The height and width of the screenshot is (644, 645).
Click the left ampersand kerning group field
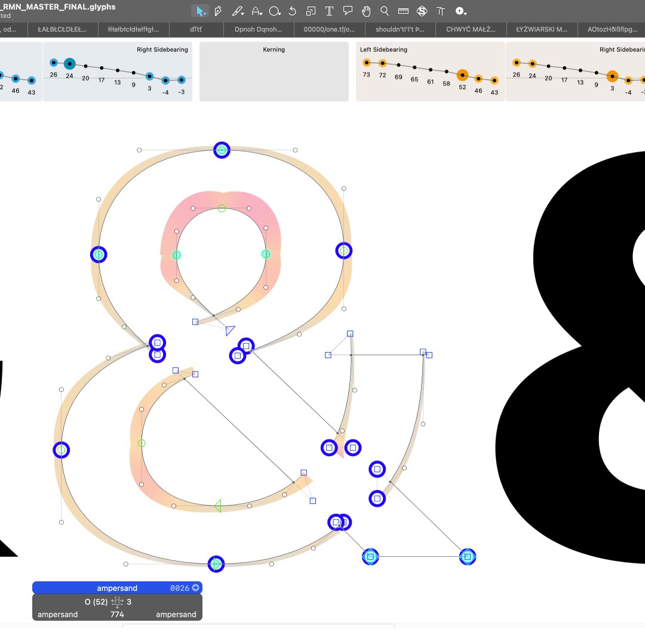click(x=57, y=614)
